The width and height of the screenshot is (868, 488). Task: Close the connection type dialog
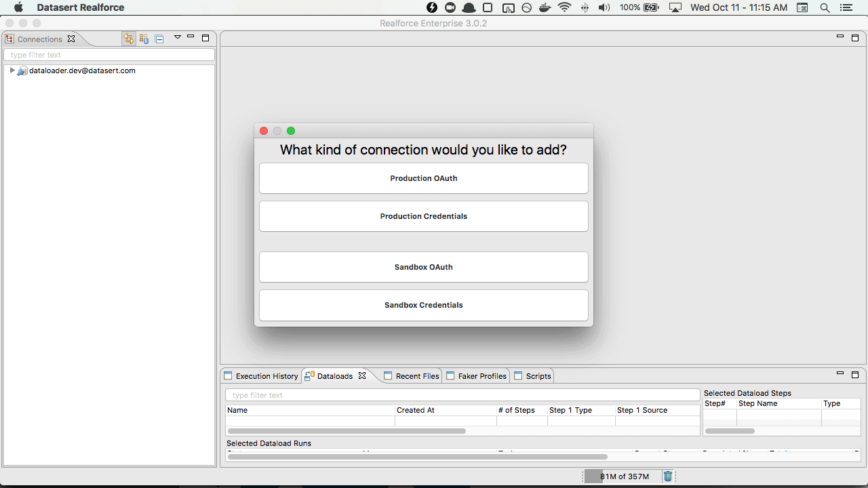point(264,131)
